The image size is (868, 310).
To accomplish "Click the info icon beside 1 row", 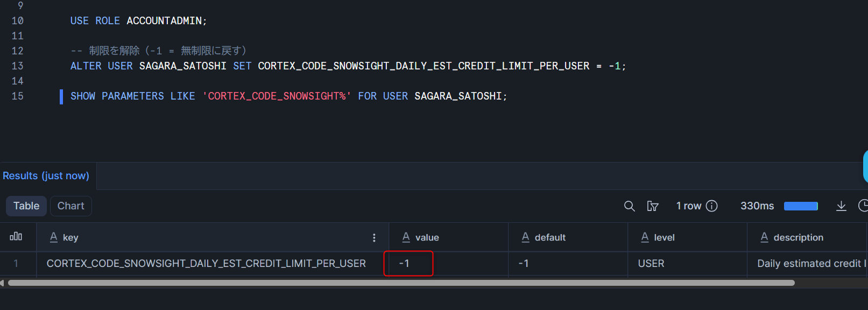I will pyautogui.click(x=712, y=206).
